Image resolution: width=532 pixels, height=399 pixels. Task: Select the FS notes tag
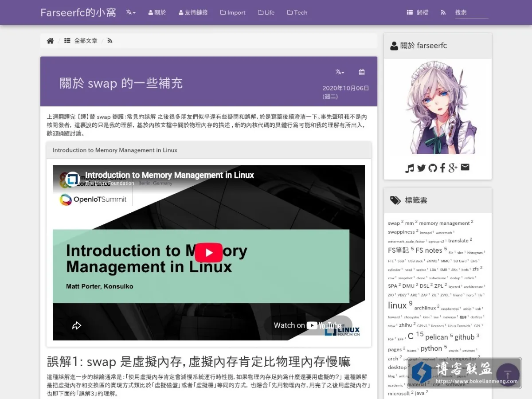point(429,250)
